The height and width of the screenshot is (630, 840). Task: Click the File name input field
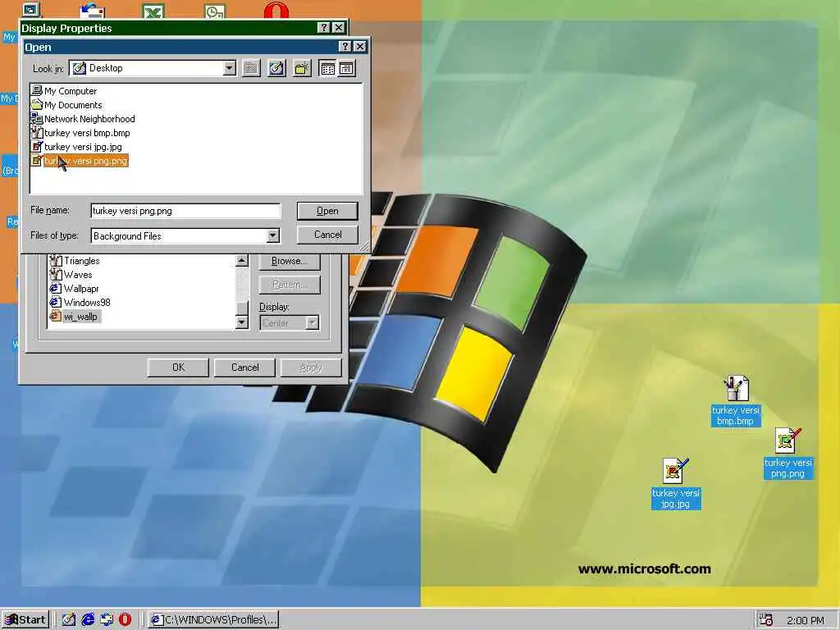(x=185, y=211)
